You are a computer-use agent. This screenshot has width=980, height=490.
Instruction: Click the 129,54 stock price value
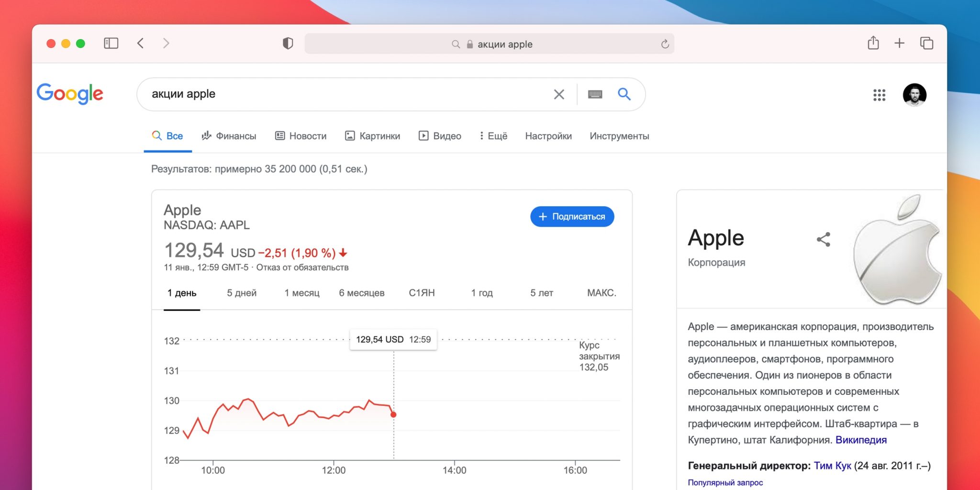(x=194, y=250)
